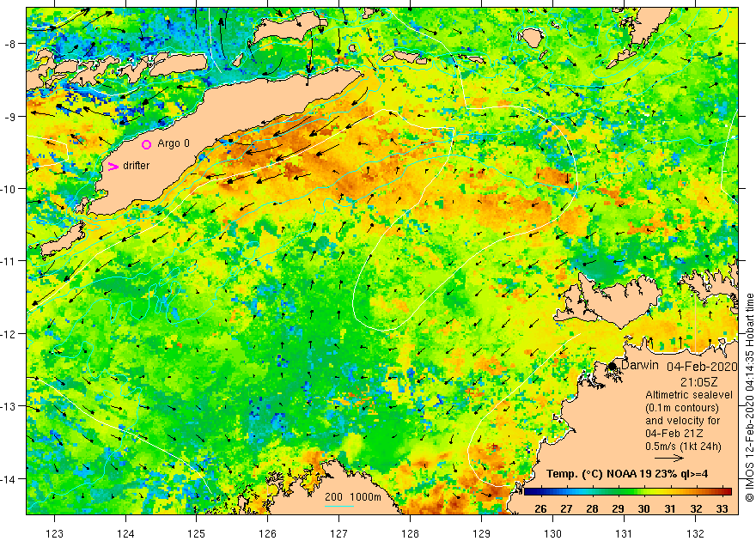Click the latitude axis label -11
Screen dimensions: 756x541
(9, 261)
